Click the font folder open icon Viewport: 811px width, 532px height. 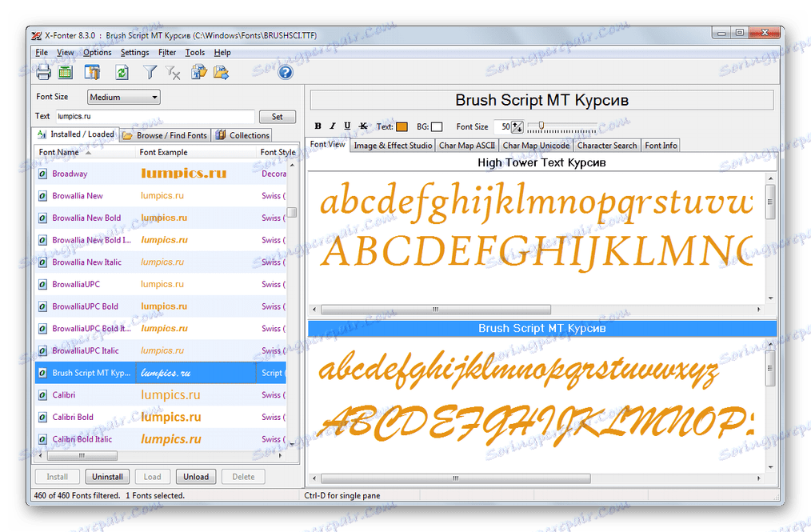tap(199, 72)
